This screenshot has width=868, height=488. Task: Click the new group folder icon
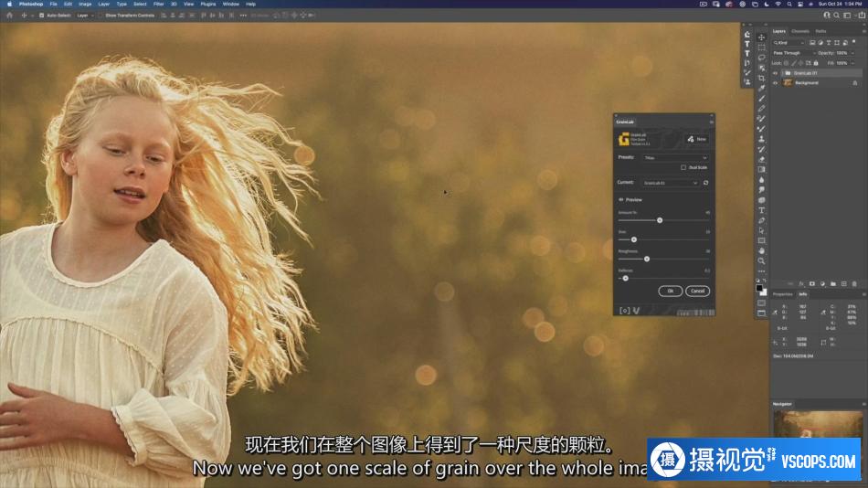[833, 283]
